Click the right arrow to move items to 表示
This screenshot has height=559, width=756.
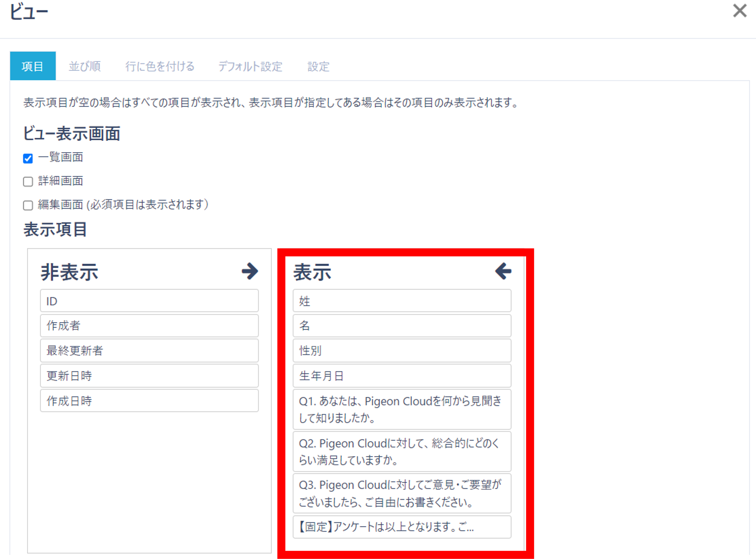coord(250,271)
